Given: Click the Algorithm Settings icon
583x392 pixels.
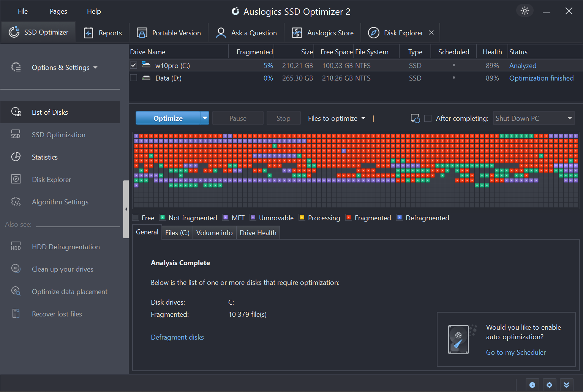Looking at the screenshot, I should point(16,202).
